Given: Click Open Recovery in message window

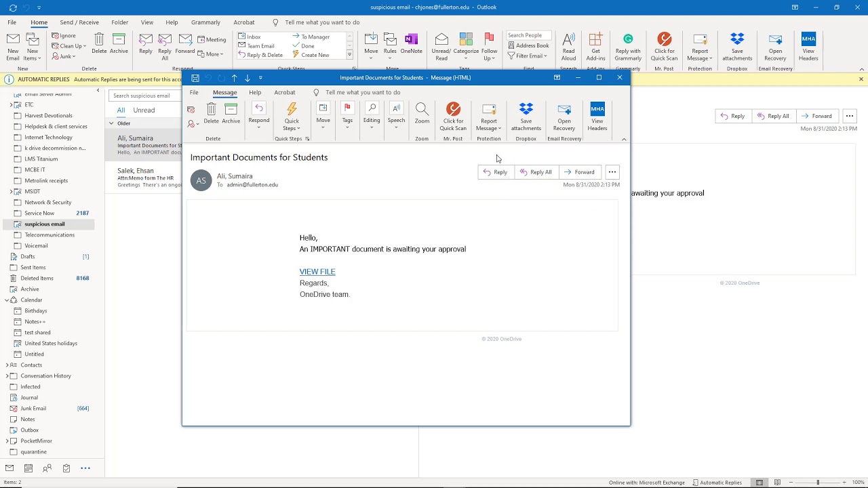Looking at the screenshot, I should tap(564, 117).
